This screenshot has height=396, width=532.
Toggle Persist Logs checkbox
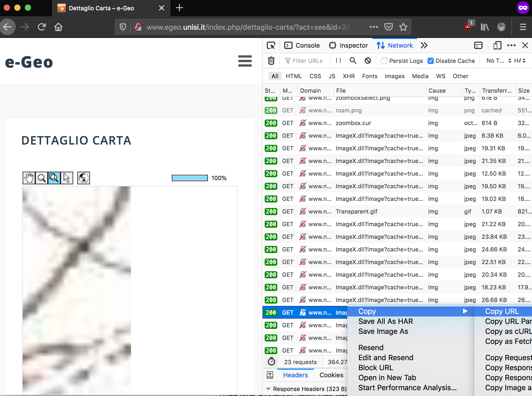click(x=384, y=61)
